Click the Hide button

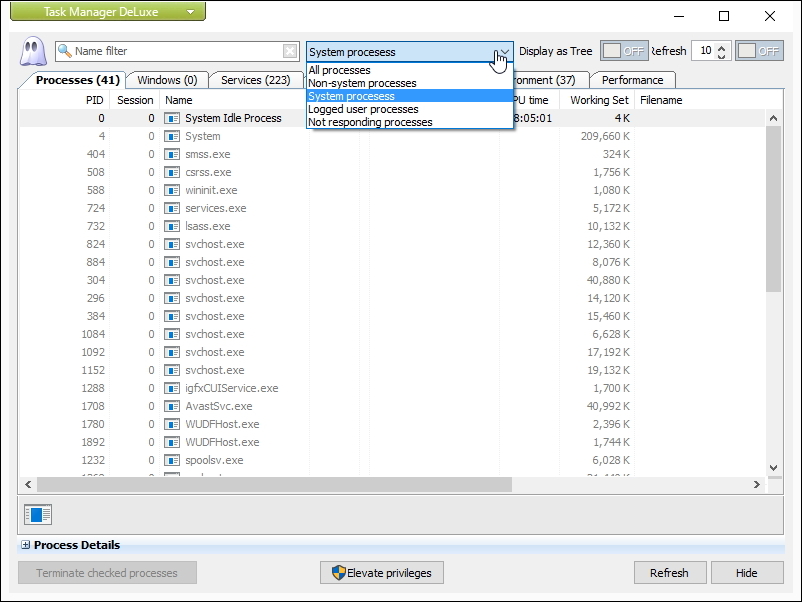pyautogui.click(x=747, y=573)
